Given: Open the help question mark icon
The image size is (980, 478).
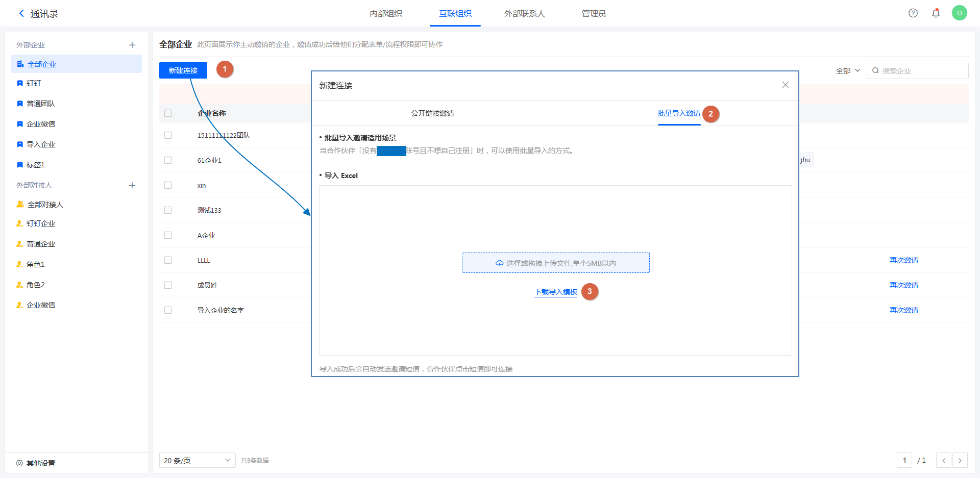Looking at the screenshot, I should (913, 13).
